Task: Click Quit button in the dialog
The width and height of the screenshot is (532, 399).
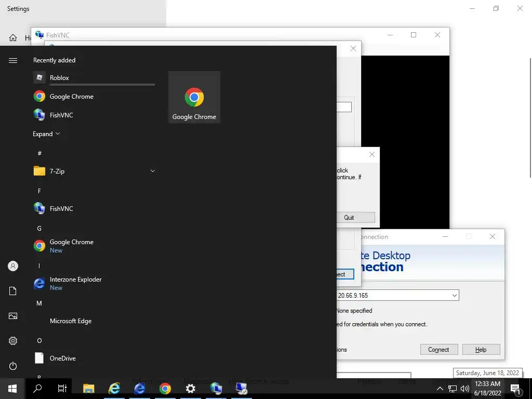Action: (355, 218)
